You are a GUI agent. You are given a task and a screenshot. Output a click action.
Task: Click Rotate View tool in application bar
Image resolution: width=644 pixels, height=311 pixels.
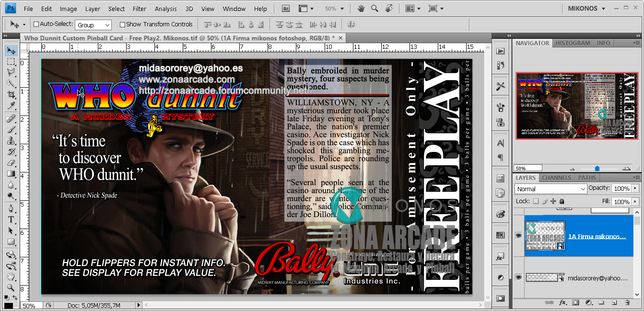click(x=389, y=9)
